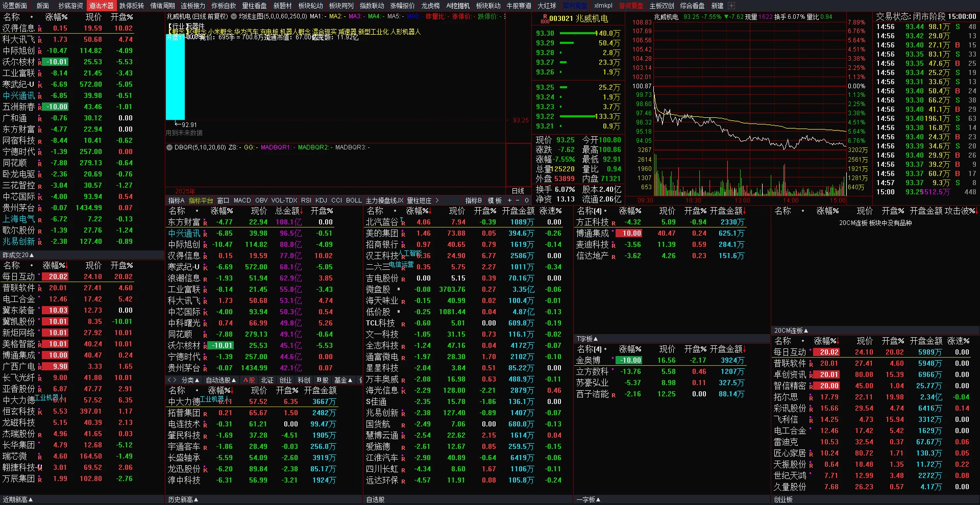Open the 分类 dropdown

tap(190, 380)
